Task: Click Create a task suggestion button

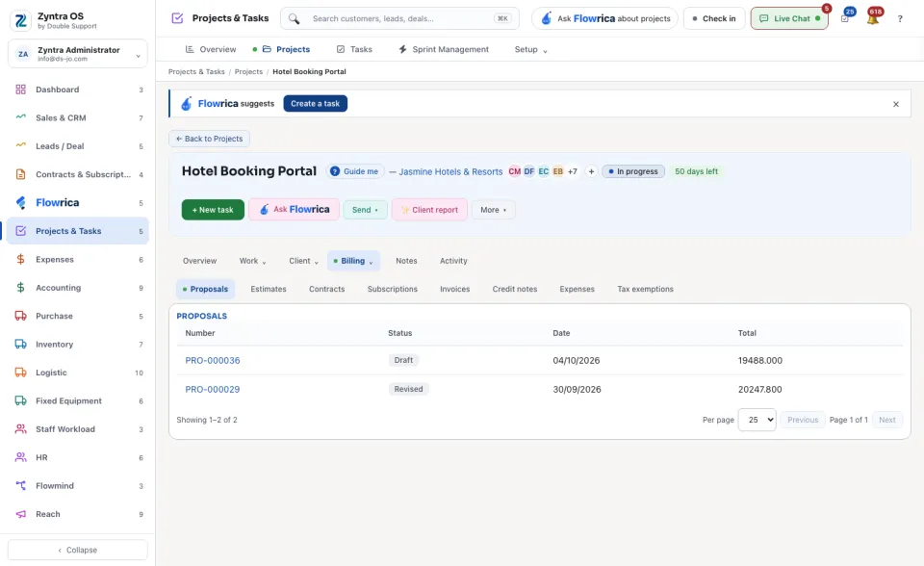Action: 316,104
